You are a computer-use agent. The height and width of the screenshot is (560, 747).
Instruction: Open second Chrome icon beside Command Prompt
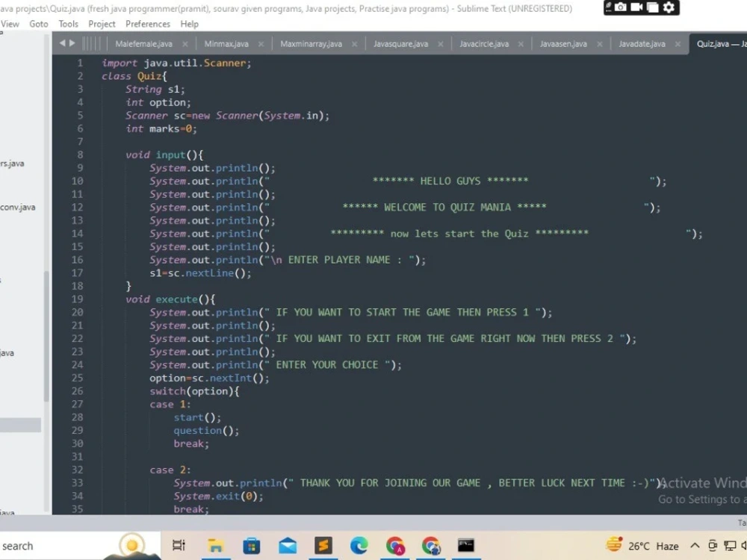click(431, 546)
